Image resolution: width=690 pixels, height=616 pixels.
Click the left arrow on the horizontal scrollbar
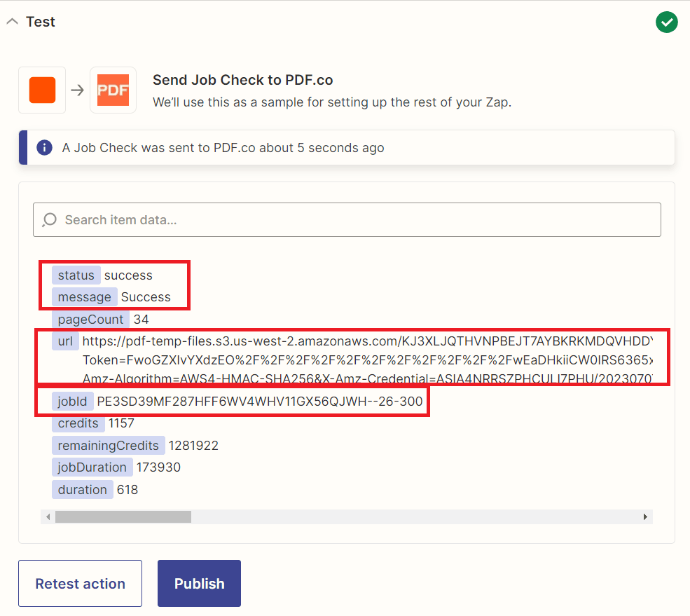click(x=48, y=516)
